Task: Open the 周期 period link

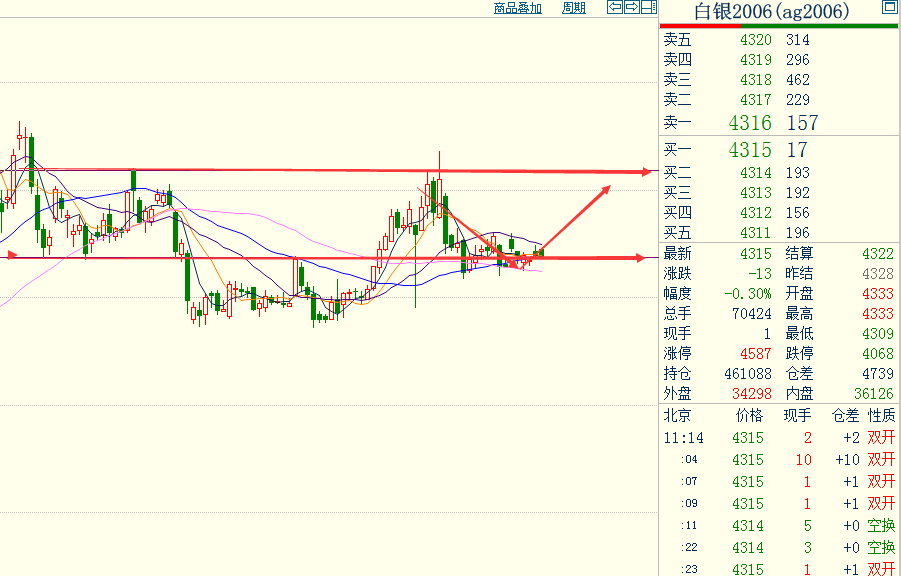Action: [x=573, y=8]
